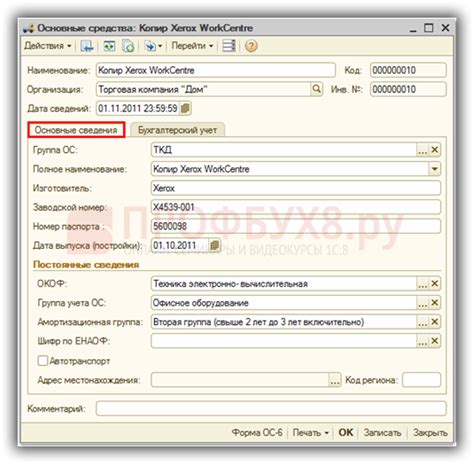Click the find-in-list toolbar icon

(x=109, y=46)
